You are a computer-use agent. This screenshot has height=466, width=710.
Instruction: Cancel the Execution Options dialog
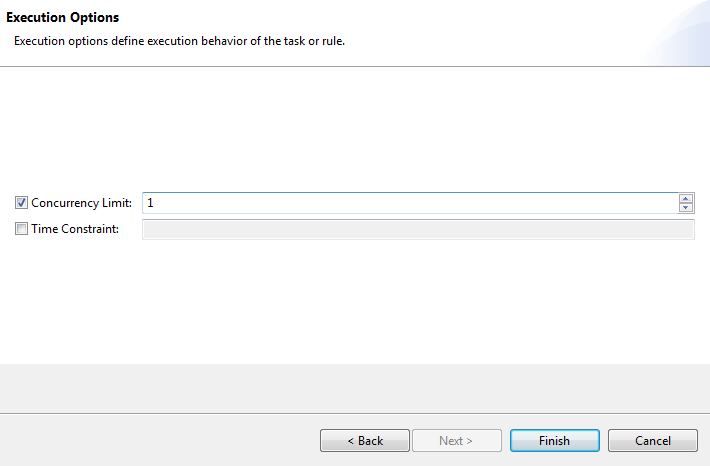[x=652, y=441]
